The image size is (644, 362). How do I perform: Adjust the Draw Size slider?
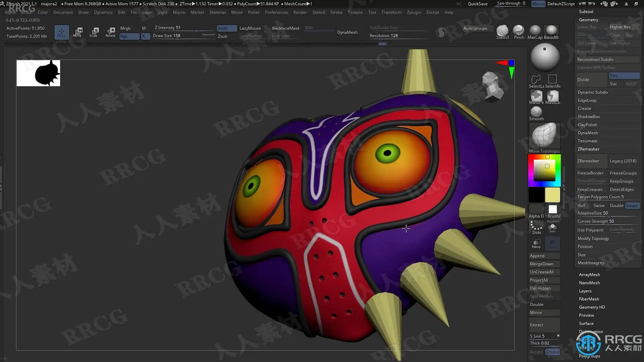[x=184, y=36]
